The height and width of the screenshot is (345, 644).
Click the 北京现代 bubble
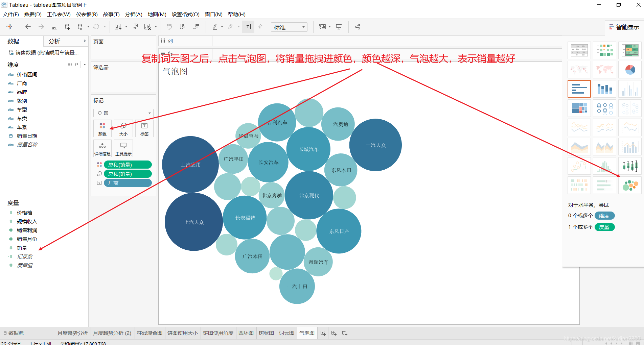point(309,195)
